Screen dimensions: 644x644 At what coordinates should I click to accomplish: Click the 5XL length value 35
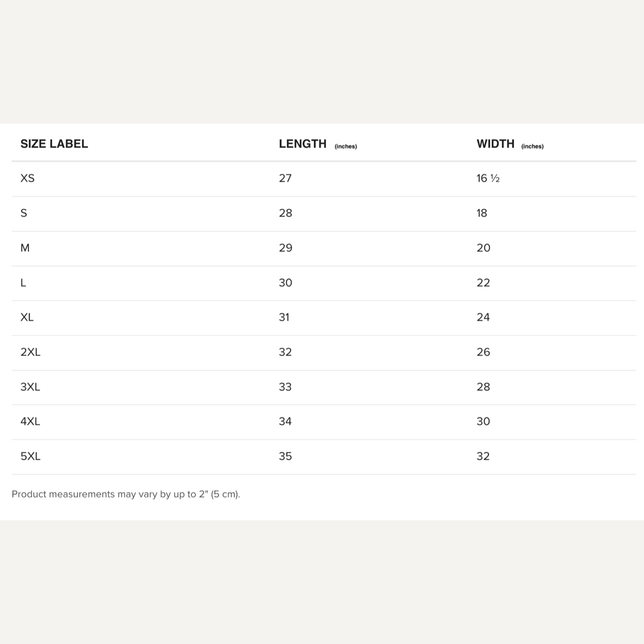[x=285, y=456]
